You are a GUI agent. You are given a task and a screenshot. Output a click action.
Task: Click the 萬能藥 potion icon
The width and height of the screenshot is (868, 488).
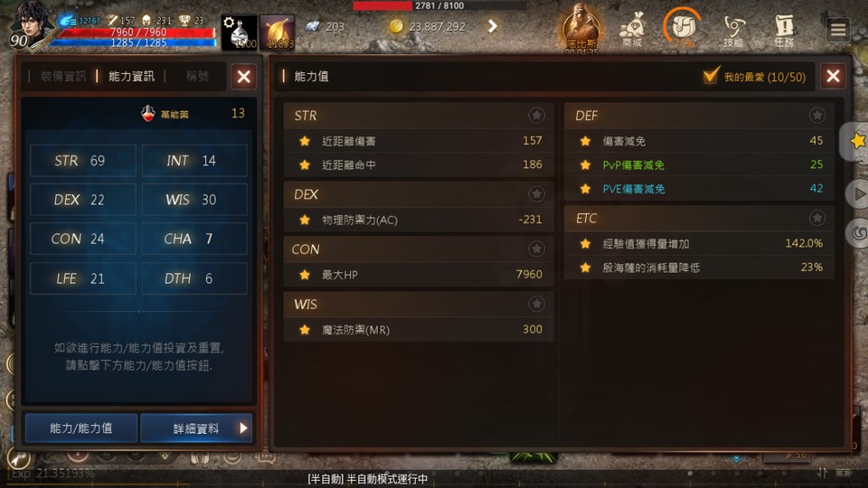tap(147, 114)
